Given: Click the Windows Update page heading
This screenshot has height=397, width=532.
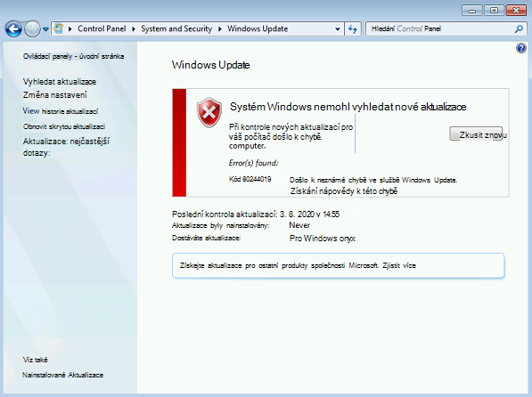Looking at the screenshot, I should (210, 65).
